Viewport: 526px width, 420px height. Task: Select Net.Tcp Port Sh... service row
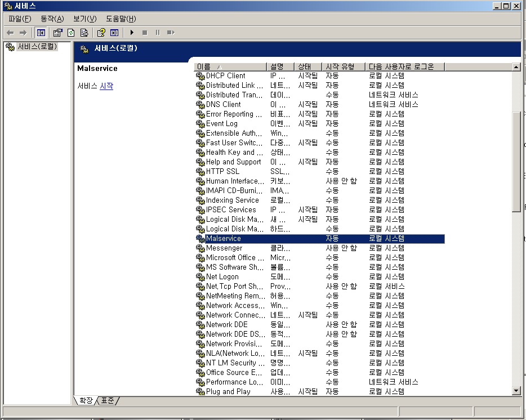[320, 287]
